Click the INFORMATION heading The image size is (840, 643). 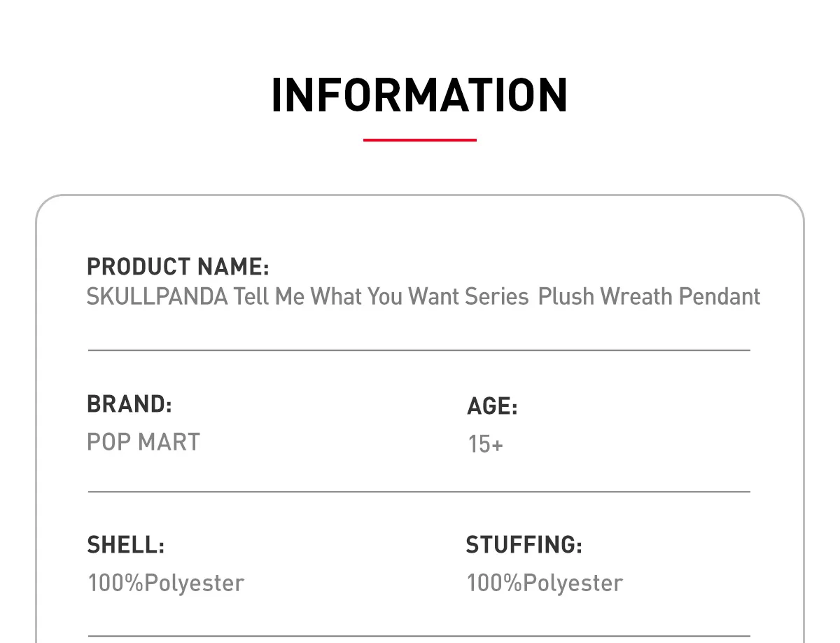[x=419, y=95]
